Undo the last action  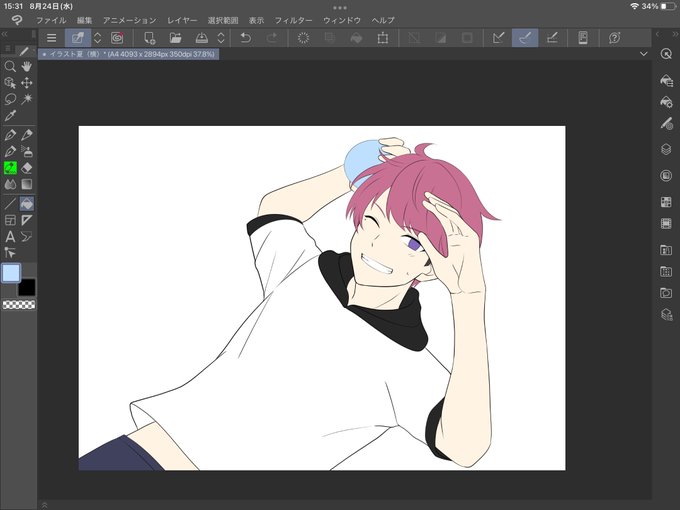[246, 38]
